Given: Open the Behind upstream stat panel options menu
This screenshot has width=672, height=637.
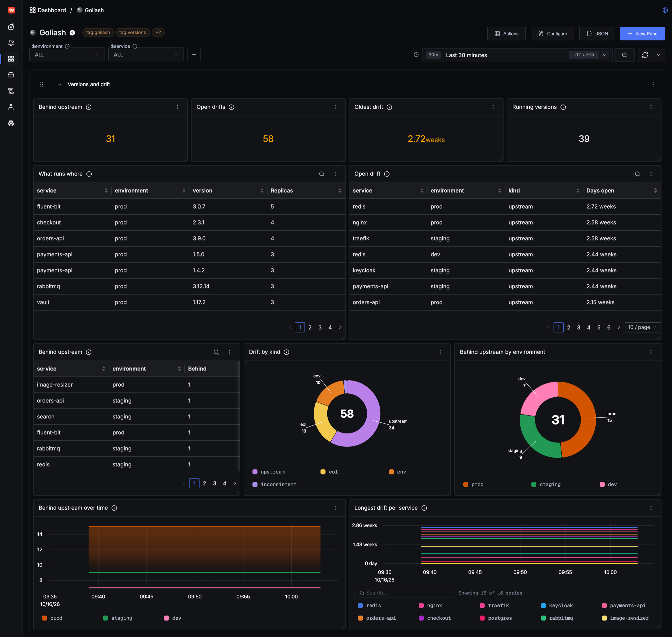Looking at the screenshot, I should (x=177, y=107).
